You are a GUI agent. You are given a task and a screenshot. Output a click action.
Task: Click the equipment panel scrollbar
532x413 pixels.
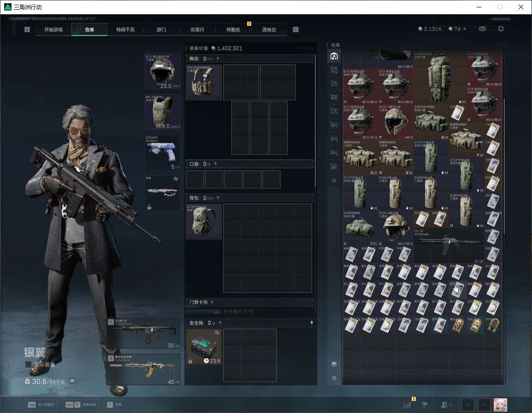point(315,120)
